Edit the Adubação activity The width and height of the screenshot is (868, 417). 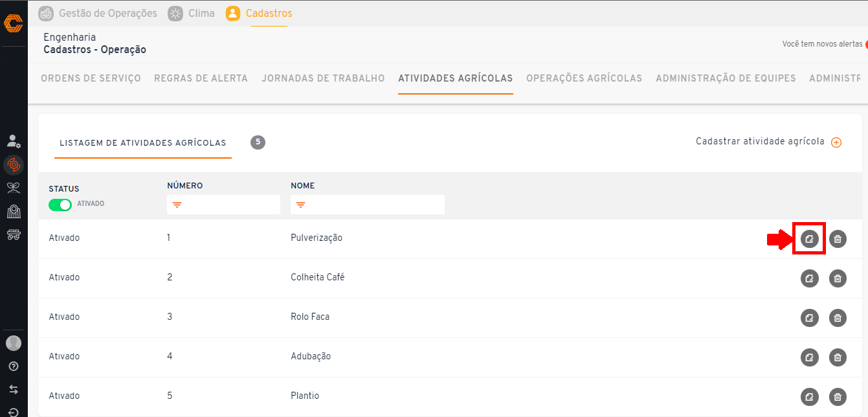click(x=809, y=357)
